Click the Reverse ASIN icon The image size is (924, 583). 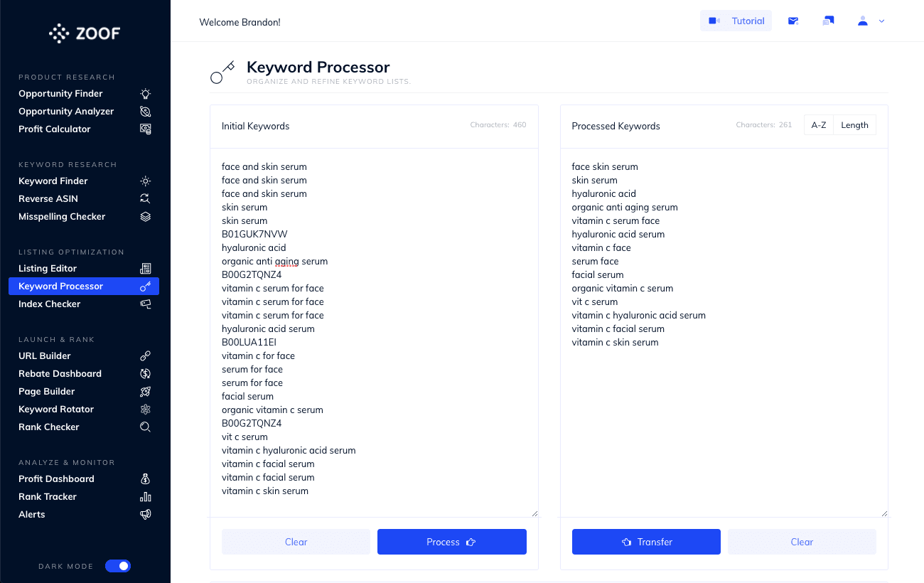point(145,199)
